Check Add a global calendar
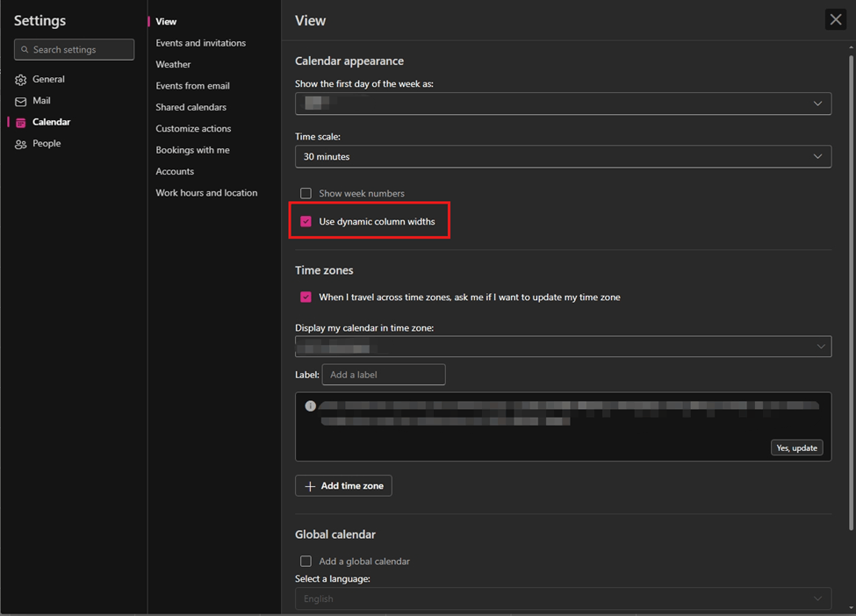The width and height of the screenshot is (856, 616). 306,561
